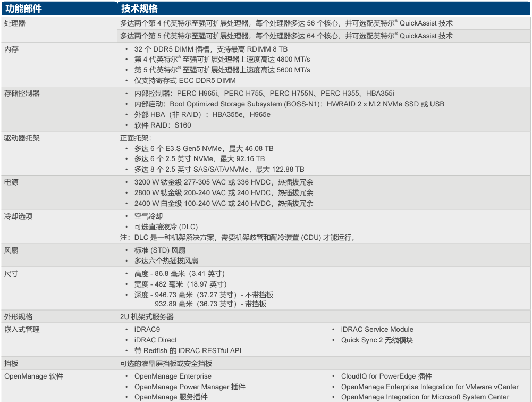Click the E3.S Gen5 NVMe 46.08 TB line
The height and width of the screenshot is (402, 532).
[x=204, y=149]
